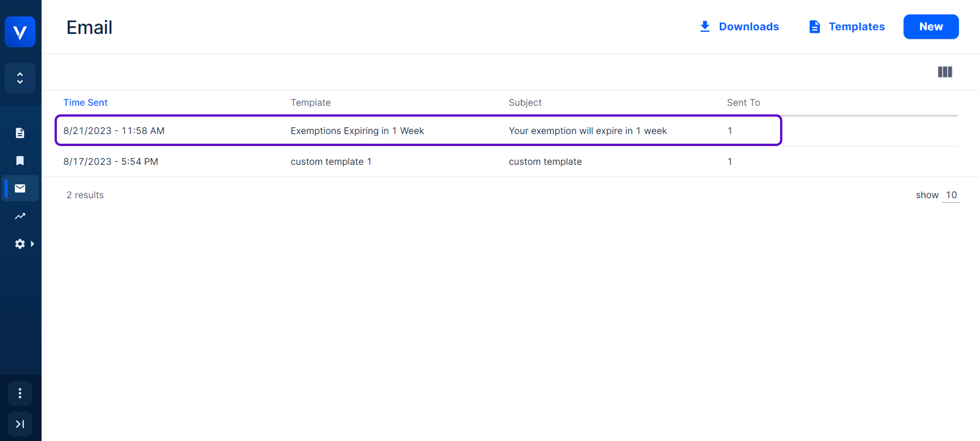Click the New button

[x=930, y=27]
